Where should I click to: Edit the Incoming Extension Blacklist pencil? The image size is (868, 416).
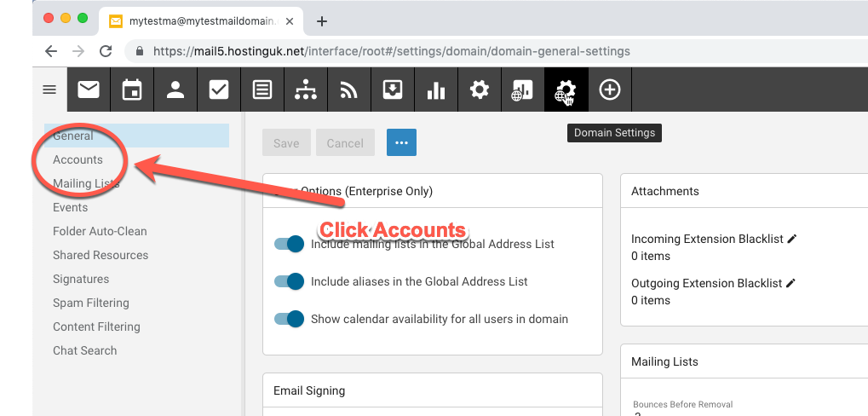point(792,239)
